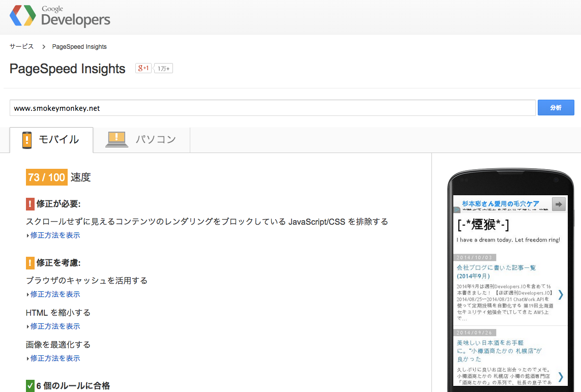581x392 pixels.
Task: Click the 分析 button
Action: pyautogui.click(x=556, y=107)
